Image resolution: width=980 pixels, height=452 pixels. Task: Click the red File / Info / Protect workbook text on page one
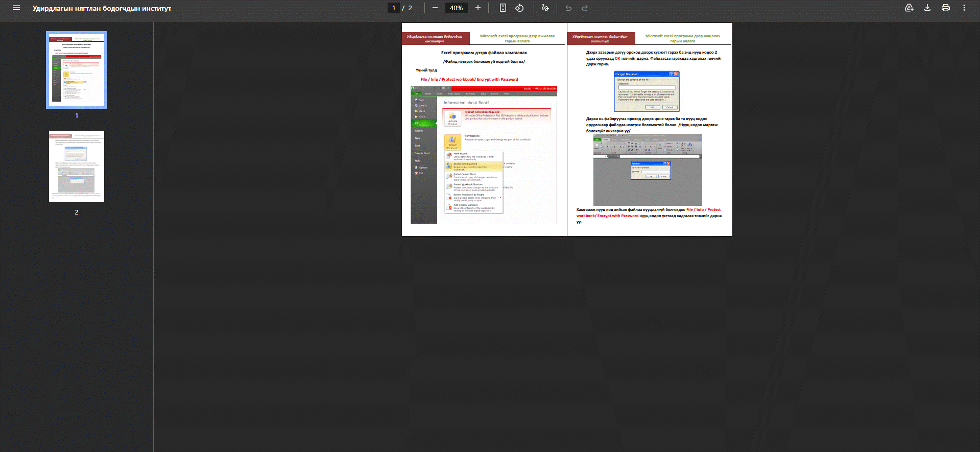pos(469,80)
